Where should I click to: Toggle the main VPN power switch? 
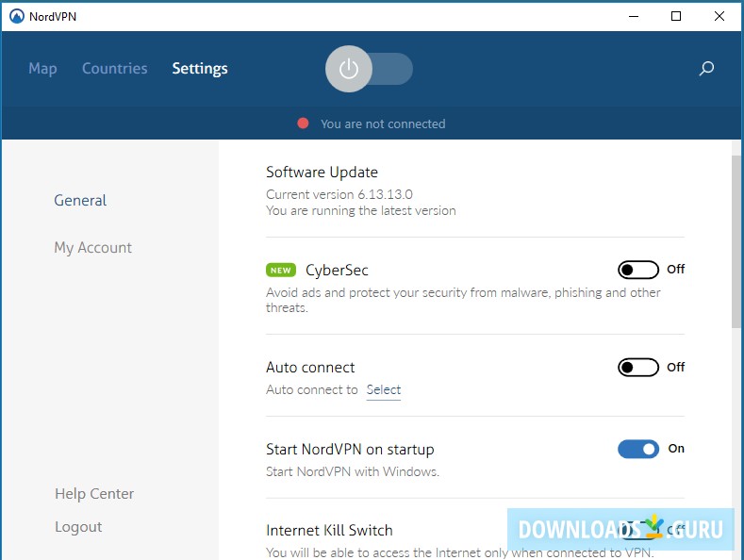(x=369, y=69)
